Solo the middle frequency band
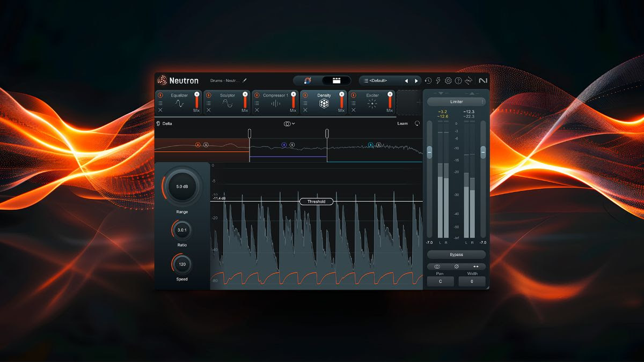644x362 pixels. click(x=292, y=145)
